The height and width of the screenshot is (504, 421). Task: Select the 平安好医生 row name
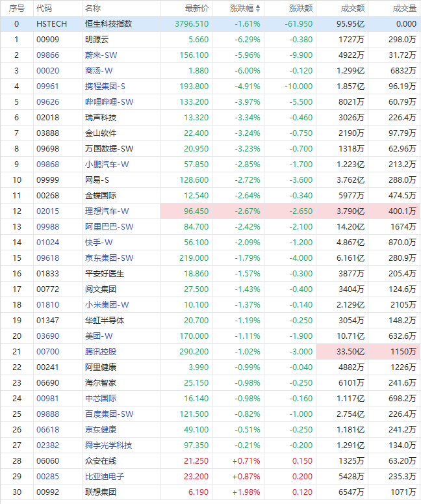tap(105, 274)
